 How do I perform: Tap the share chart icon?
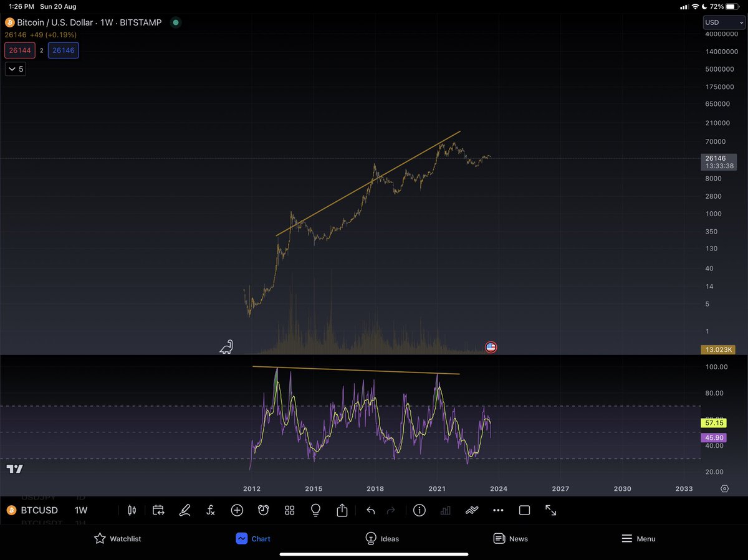point(342,510)
